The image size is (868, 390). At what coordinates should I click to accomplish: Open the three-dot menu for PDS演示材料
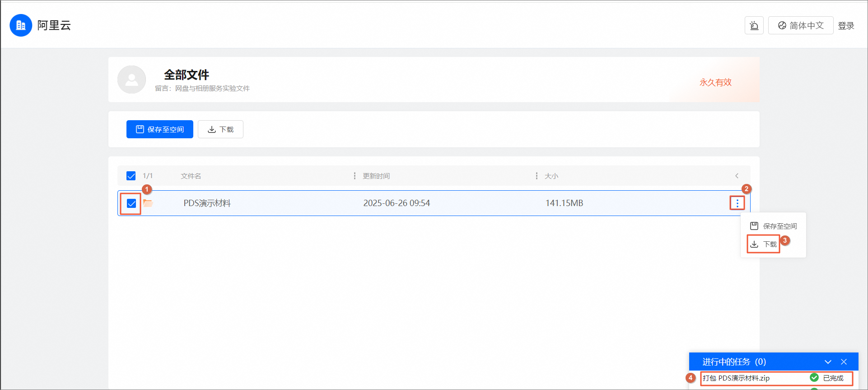click(737, 203)
